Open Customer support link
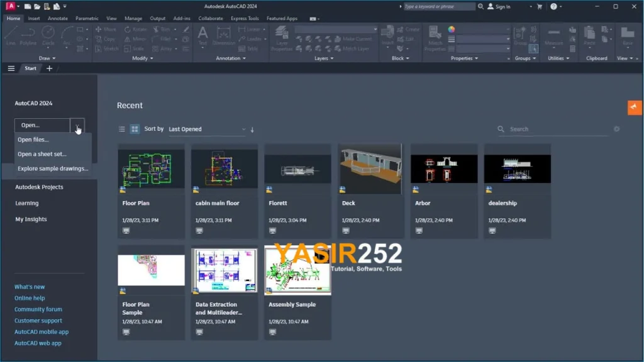The width and height of the screenshot is (644, 362). pos(38,321)
